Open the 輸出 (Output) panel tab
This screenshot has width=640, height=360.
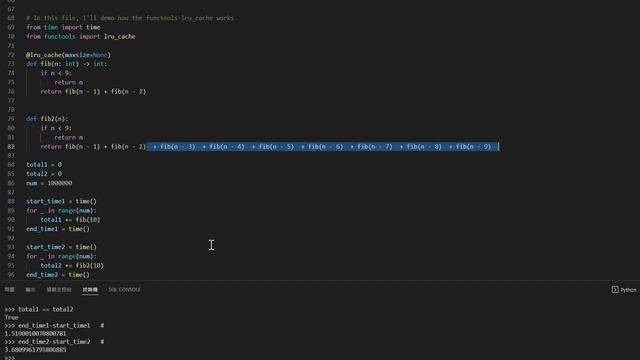(x=30, y=289)
